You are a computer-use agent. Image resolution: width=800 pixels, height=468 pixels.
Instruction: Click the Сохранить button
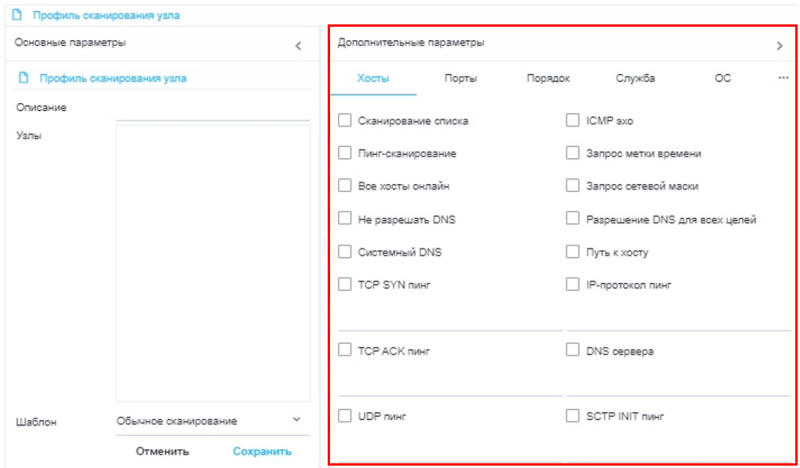[262, 451]
